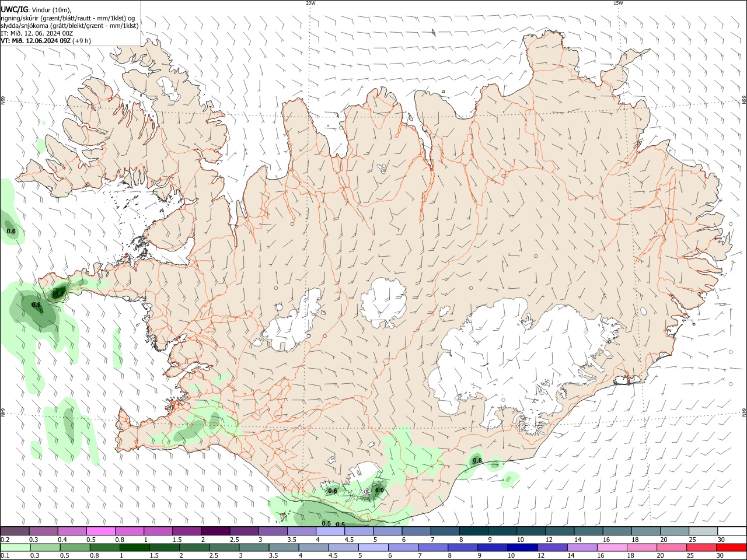Click the 'UWC/IG' bold title text

pyautogui.click(x=14, y=9)
